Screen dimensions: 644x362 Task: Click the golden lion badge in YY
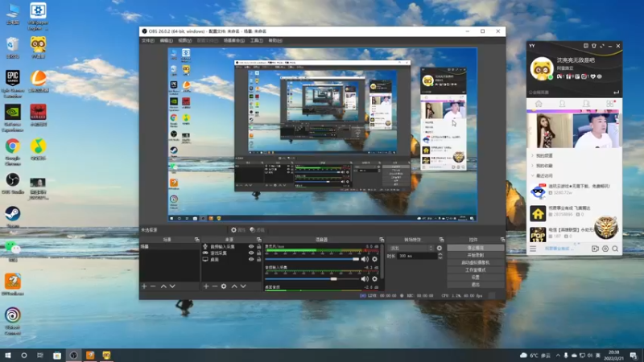(606, 228)
